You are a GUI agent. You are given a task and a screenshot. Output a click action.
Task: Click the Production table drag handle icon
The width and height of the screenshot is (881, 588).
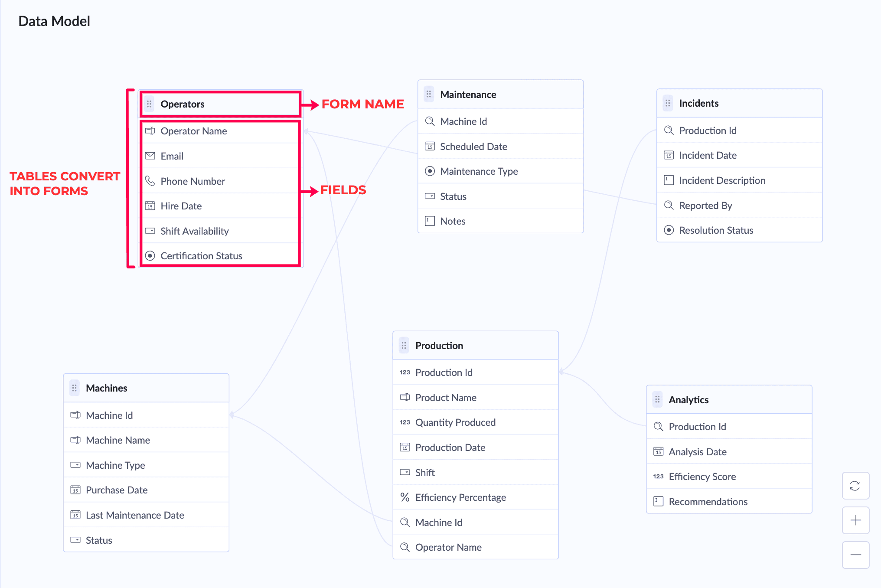[x=404, y=346]
